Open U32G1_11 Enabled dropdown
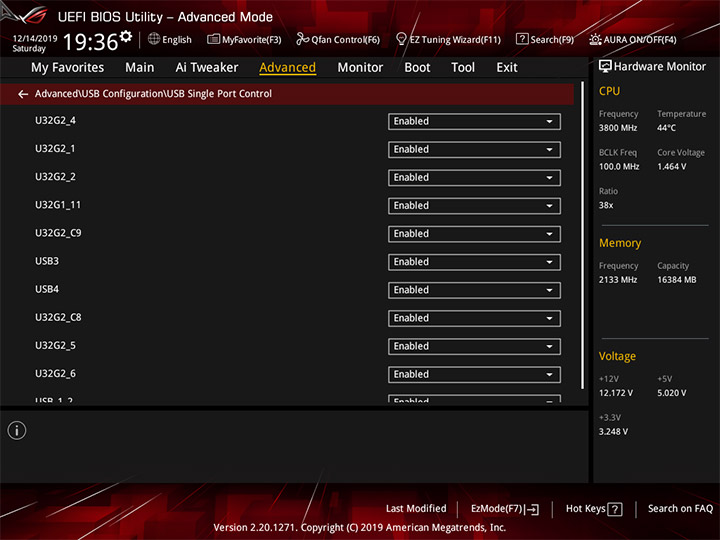 474,206
